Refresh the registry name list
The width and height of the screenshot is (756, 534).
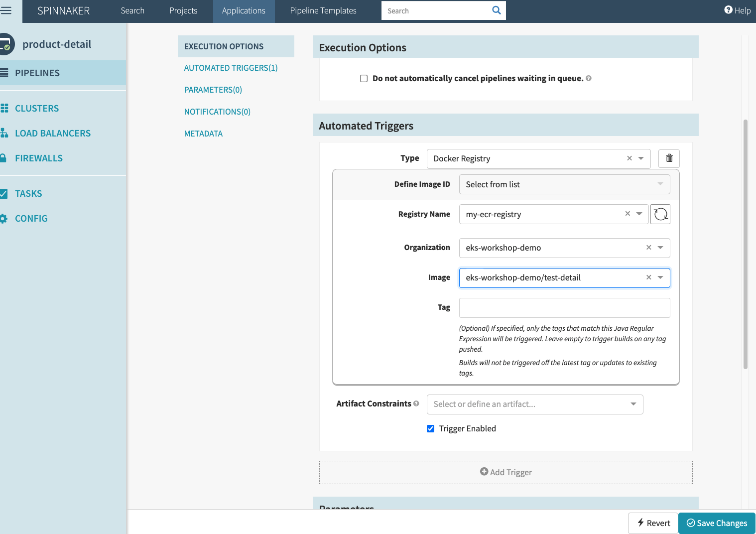[660, 214]
